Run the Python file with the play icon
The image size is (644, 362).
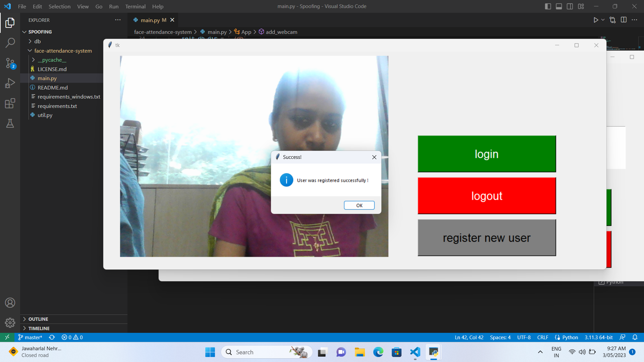[x=595, y=20]
